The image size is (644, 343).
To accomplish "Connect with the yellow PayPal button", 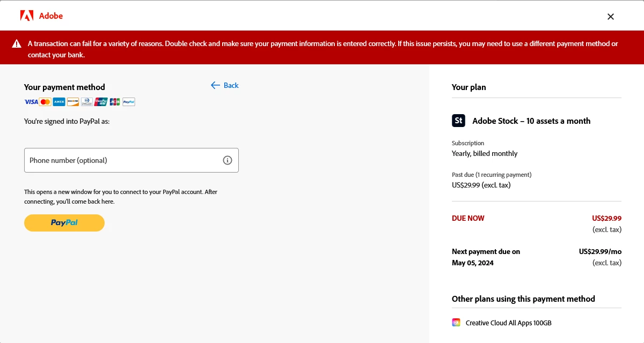I will coord(64,223).
